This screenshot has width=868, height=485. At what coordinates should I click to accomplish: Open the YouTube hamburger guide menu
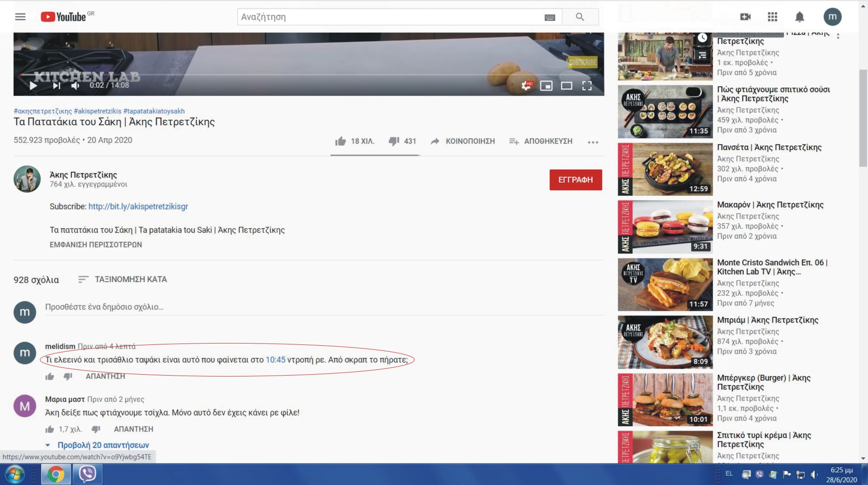click(20, 17)
